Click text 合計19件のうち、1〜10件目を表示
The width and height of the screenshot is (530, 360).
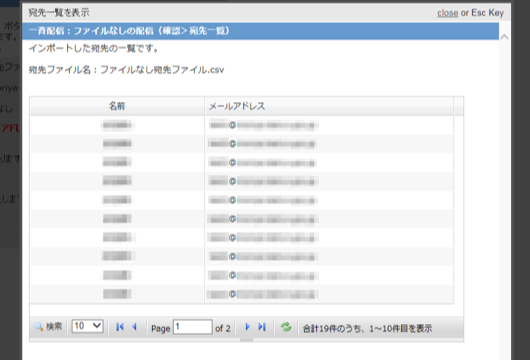367,329
